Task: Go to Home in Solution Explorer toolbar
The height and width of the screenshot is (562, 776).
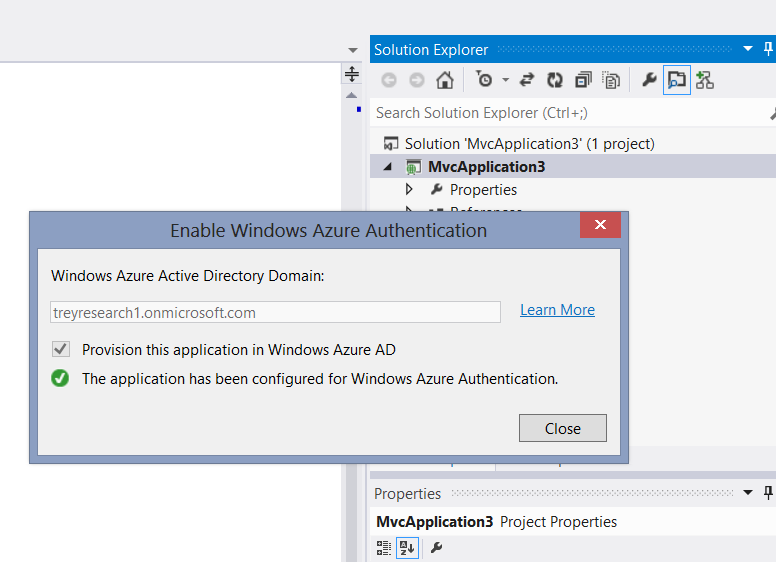Action: [x=445, y=80]
